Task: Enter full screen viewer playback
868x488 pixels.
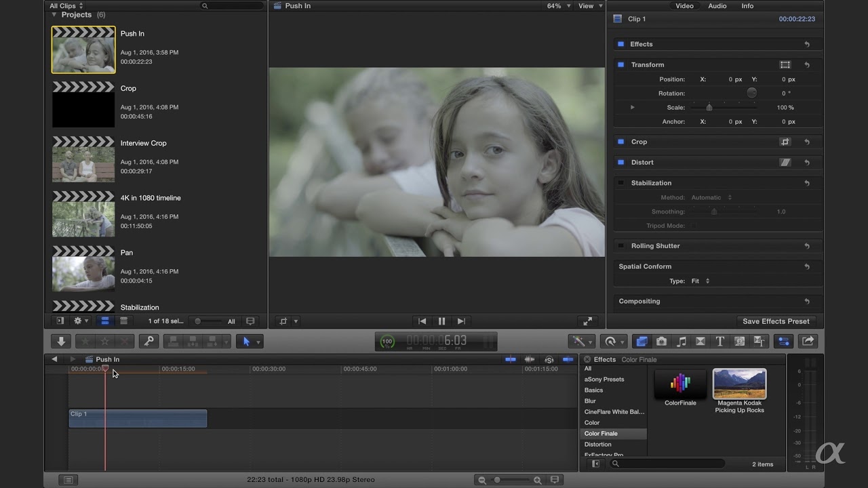Action: (587, 321)
